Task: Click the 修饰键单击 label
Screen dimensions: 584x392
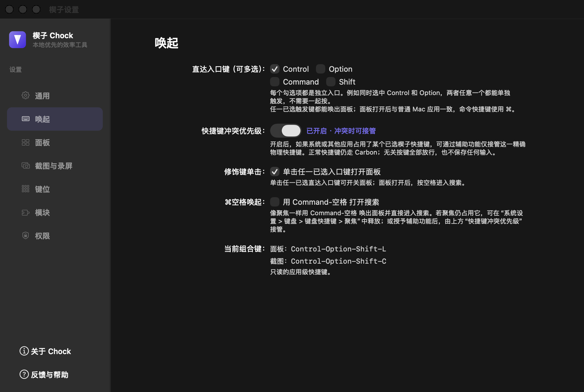Action: tap(245, 172)
